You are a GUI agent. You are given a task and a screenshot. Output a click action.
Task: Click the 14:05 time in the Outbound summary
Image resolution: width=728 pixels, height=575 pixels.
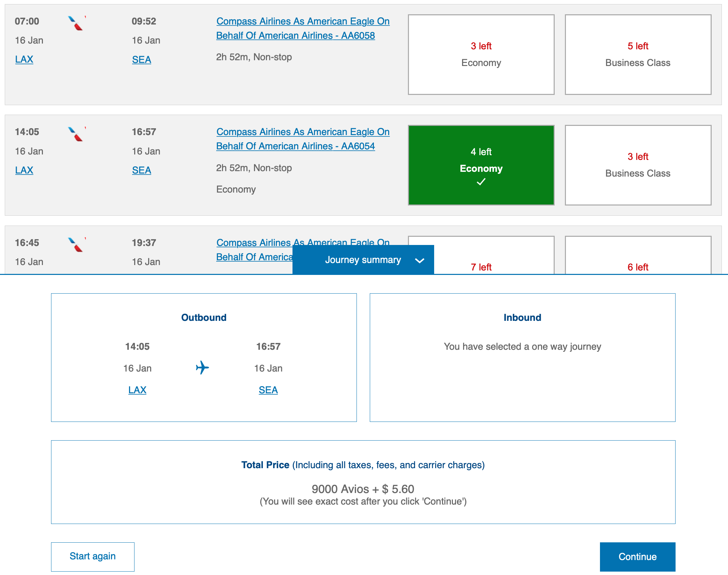coord(137,346)
